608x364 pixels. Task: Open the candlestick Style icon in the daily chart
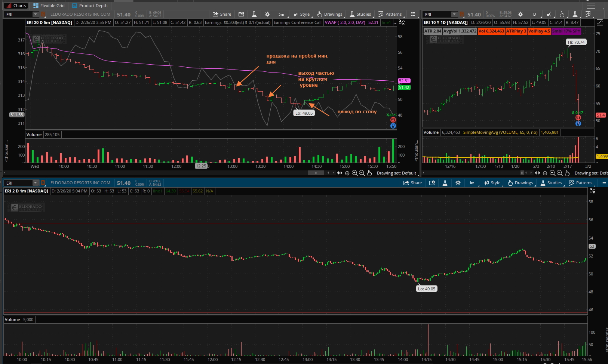pos(549,14)
